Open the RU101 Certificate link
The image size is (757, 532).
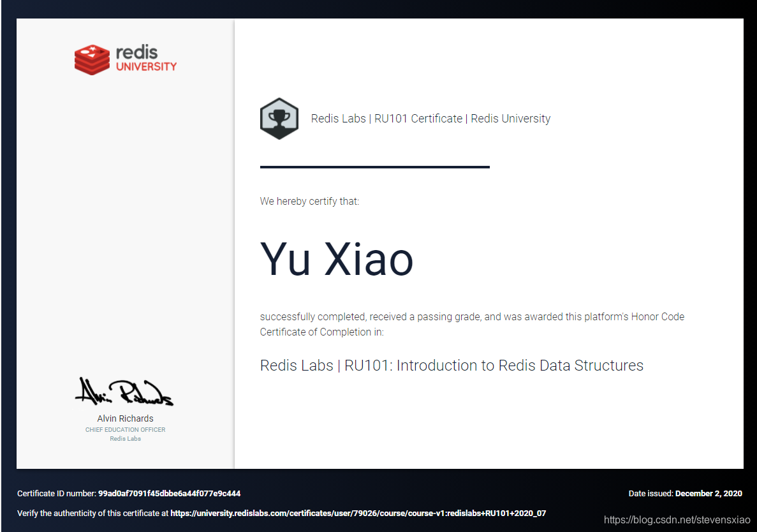click(418, 119)
